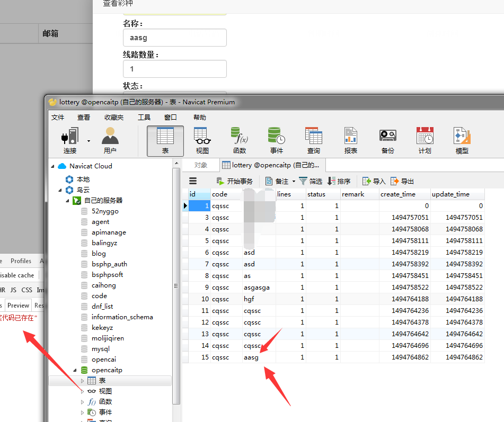This screenshot has width=504, height=422.
Task: Open the 查询 queries section
Action: coord(313,140)
